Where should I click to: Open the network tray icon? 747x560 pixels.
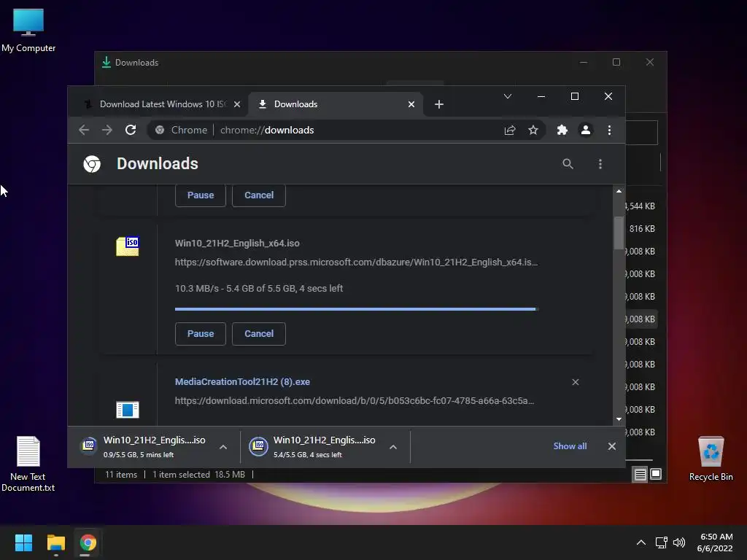[x=661, y=542]
